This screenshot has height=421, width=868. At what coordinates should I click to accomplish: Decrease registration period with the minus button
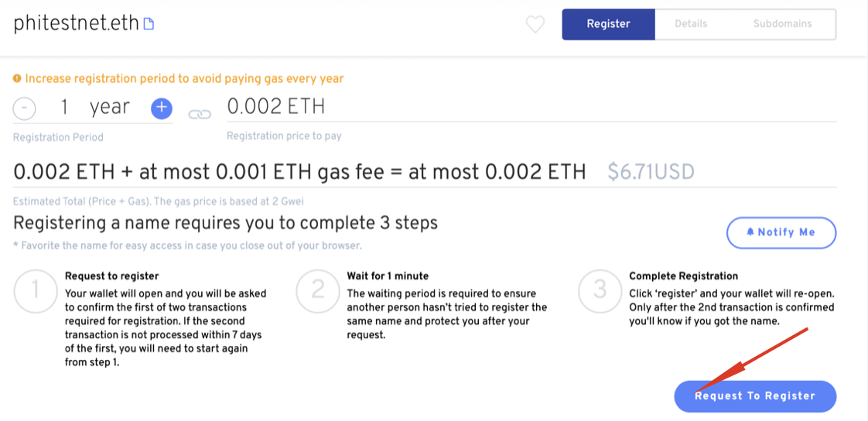(x=24, y=108)
